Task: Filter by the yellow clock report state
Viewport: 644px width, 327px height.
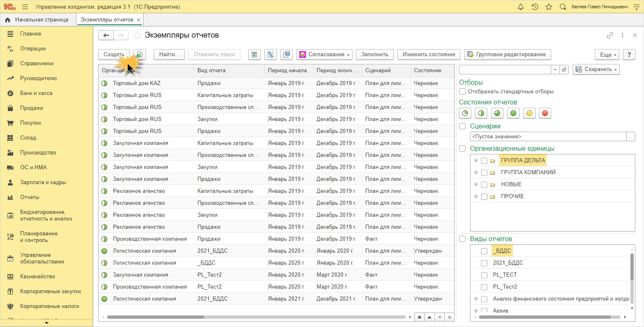Action: tap(529, 113)
